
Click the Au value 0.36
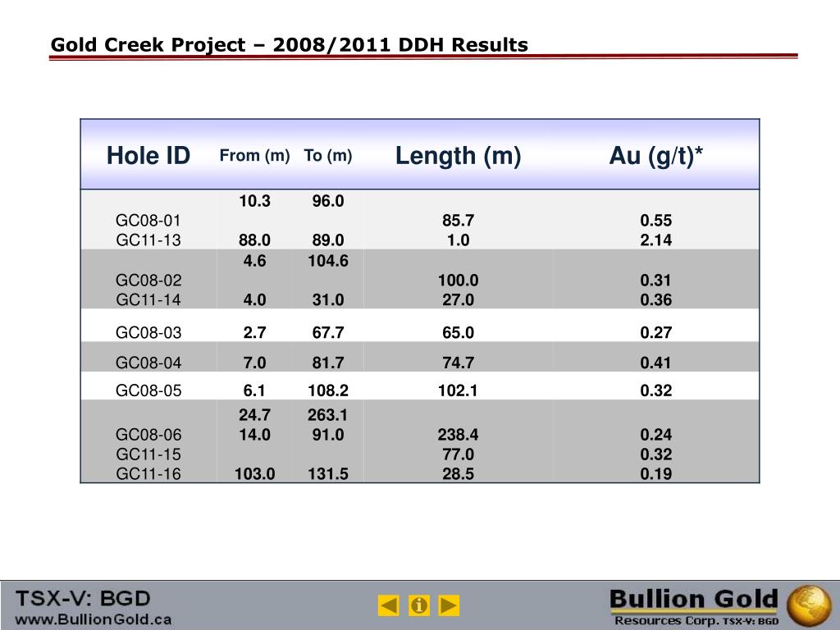pyautogui.click(x=655, y=299)
